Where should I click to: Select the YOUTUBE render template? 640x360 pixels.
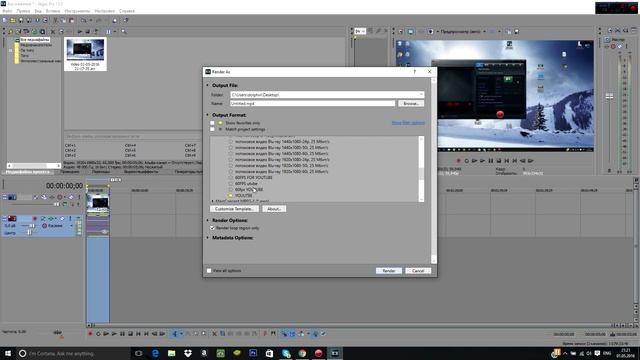point(244,196)
